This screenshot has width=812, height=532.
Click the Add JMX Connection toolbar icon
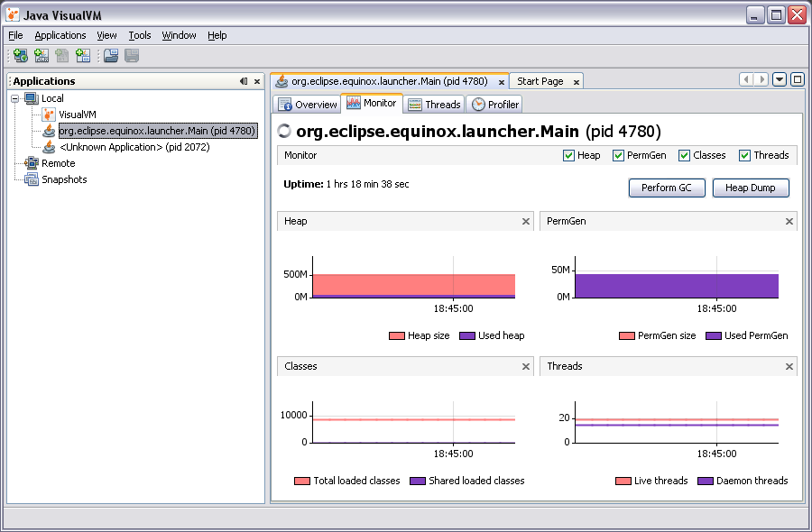(x=42, y=55)
